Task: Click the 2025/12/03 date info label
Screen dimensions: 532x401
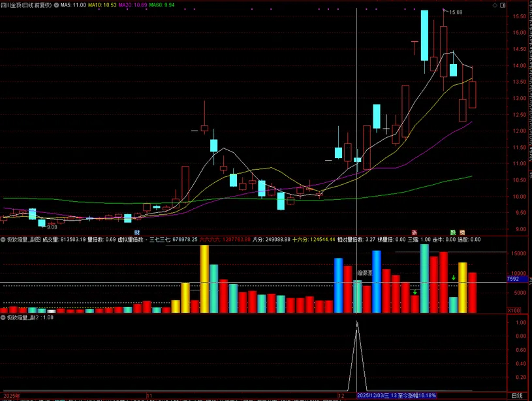Action: [x=396, y=396]
